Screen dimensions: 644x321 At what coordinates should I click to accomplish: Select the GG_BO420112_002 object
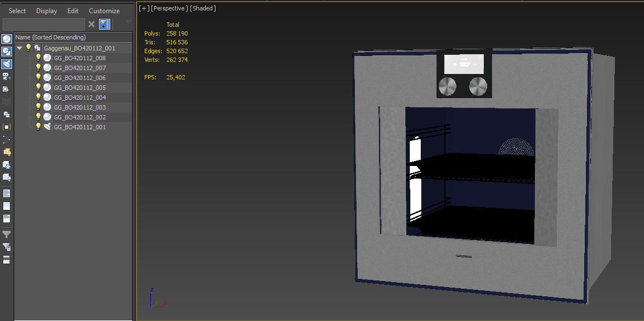[80, 117]
